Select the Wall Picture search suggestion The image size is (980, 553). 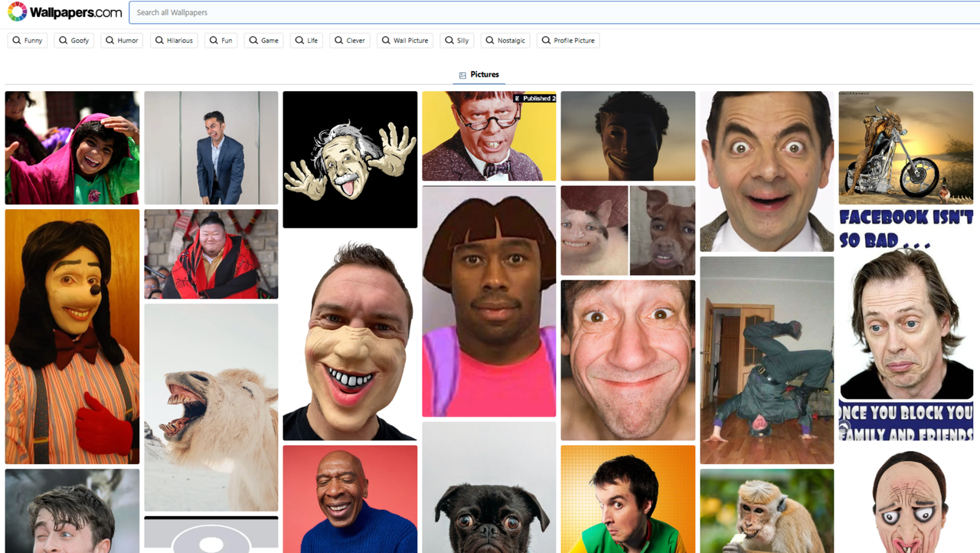tap(404, 40)
